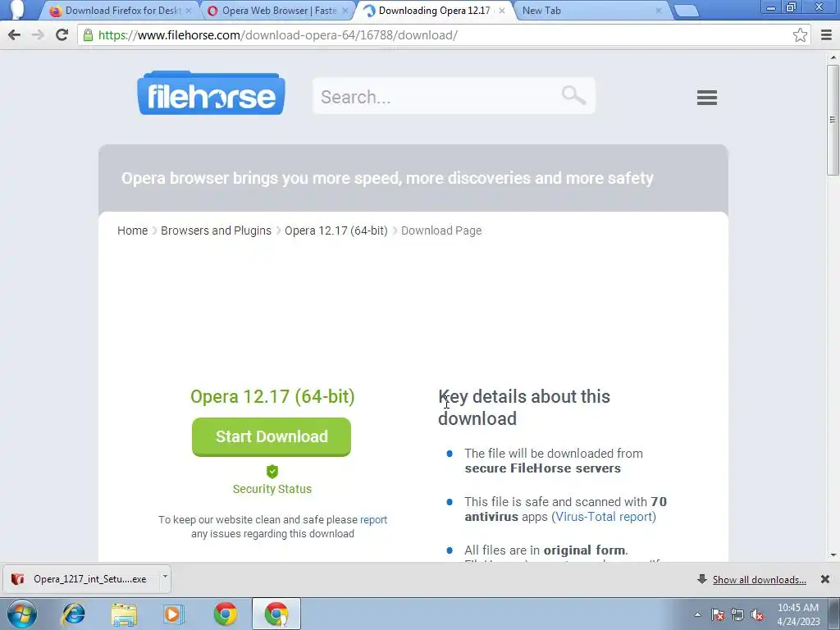This screenshot has height=630, width=840.
Task: Click the report link
Action: point(373,519)
